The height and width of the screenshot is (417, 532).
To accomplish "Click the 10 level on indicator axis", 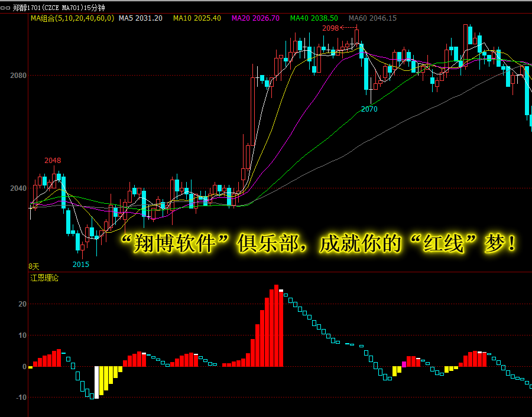I will pyautogui.click(x=22, y=335).
